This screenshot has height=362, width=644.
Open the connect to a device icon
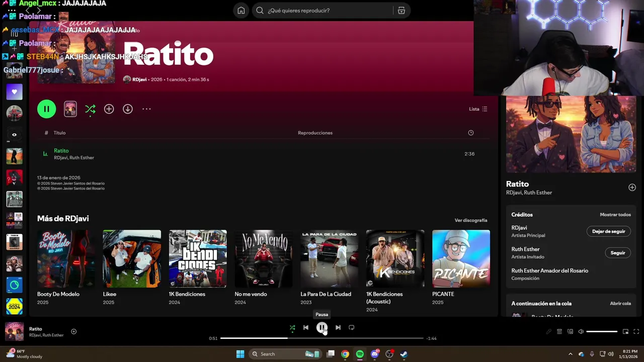[x=570, y=332]
